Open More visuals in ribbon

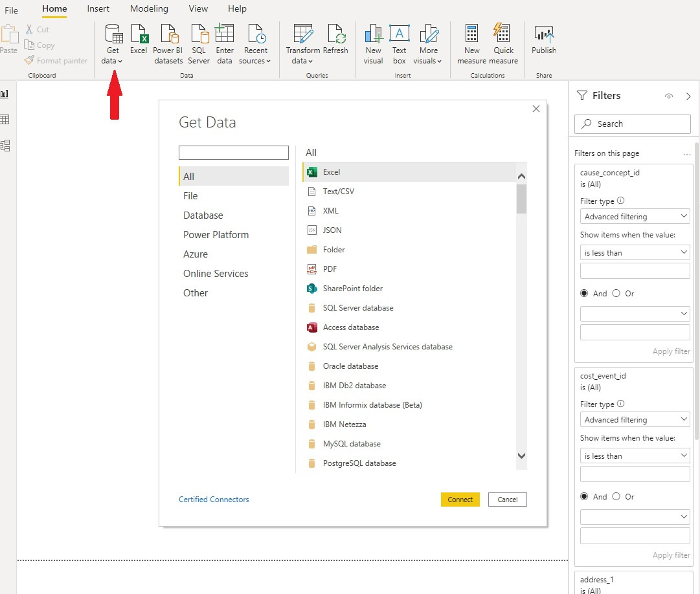coord(427,44)
